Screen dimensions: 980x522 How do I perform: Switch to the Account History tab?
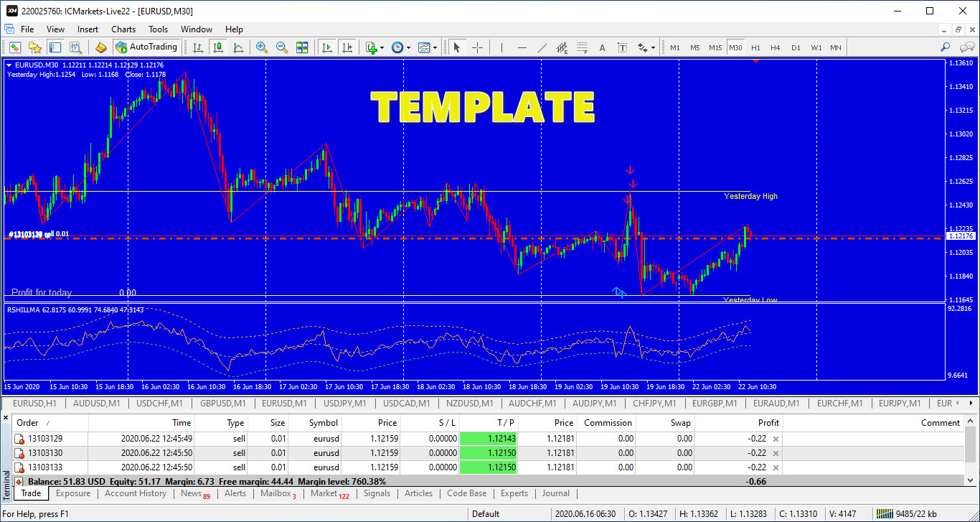pyautogui.click(x=136, y=493)
